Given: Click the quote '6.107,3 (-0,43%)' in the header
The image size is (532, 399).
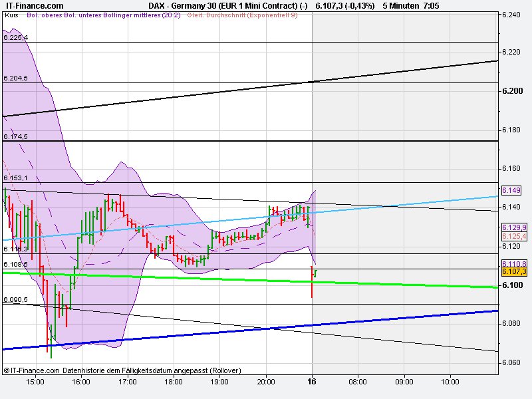Looking at the screenshot, I should coord(346,5).
